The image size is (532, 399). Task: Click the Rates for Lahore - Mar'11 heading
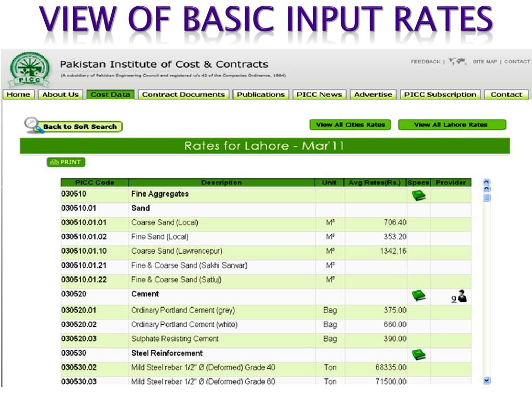264,146
